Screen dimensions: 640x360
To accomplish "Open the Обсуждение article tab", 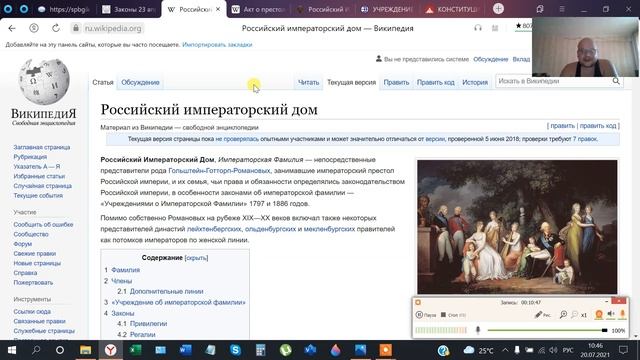I will click(x=140, y=82).
